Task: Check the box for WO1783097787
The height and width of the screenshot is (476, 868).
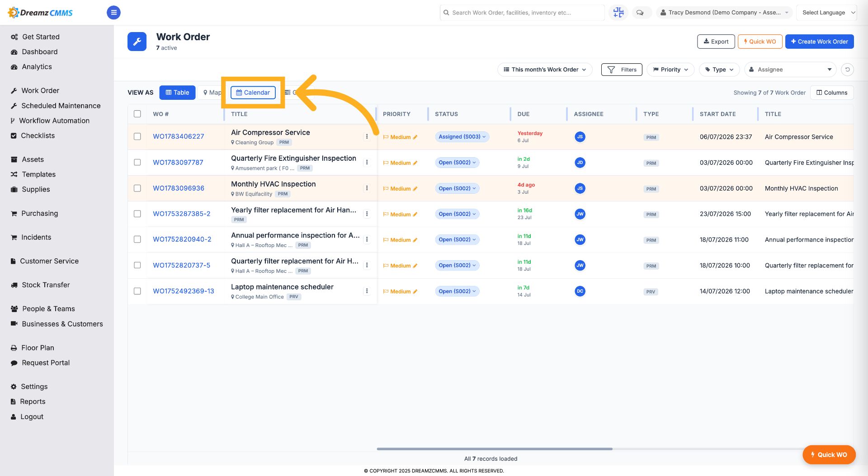Action: 137,162
